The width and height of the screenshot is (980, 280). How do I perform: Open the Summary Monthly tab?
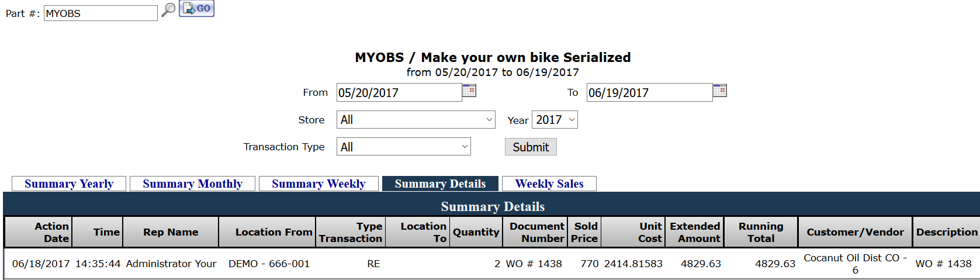[x=192, y=184]
